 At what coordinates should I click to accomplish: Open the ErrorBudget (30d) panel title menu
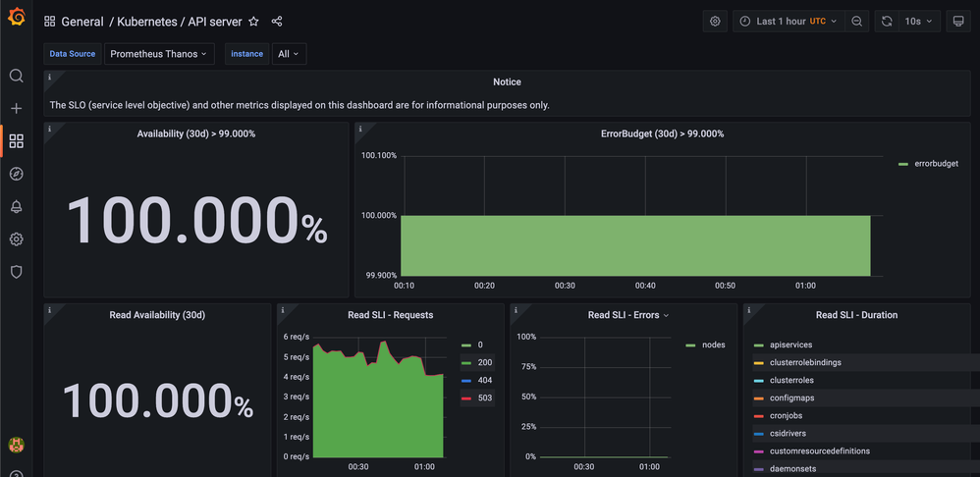tap(665, 133)
